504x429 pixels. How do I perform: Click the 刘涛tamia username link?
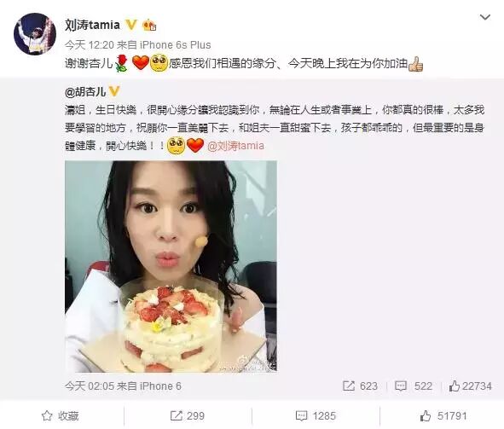92,25
